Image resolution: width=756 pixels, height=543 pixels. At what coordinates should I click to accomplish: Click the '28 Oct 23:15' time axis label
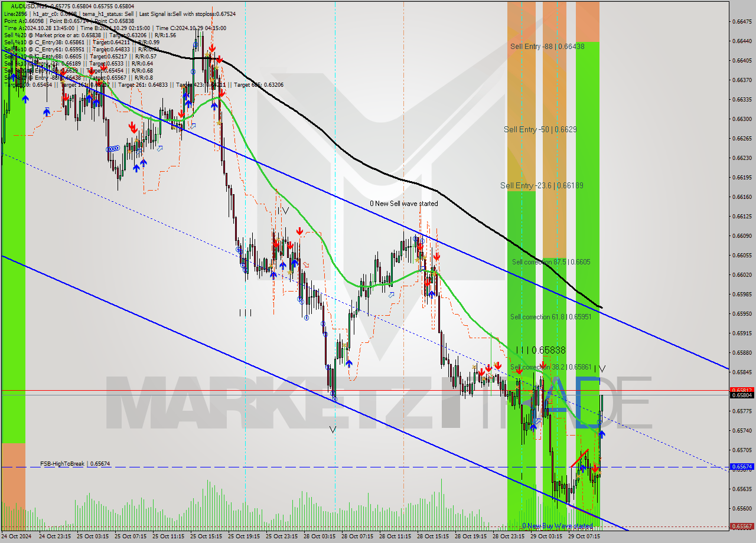pos(509,537)
